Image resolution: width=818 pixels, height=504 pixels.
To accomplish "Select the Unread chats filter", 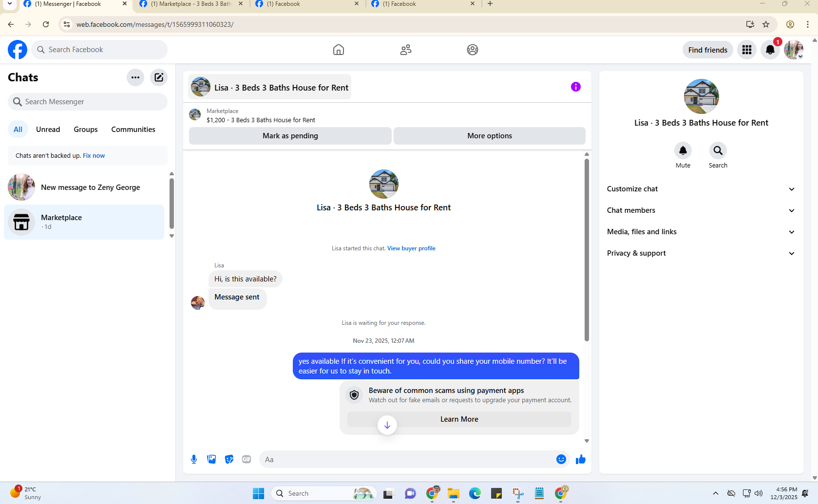I will pyautogui.click(x=48, y=130).
